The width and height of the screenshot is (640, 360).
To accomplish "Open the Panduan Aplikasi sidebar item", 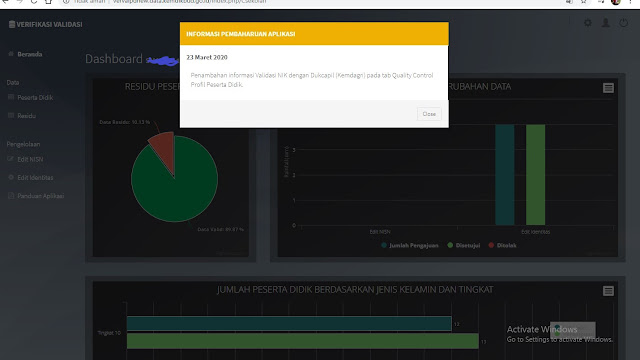I will click(40, 196).
